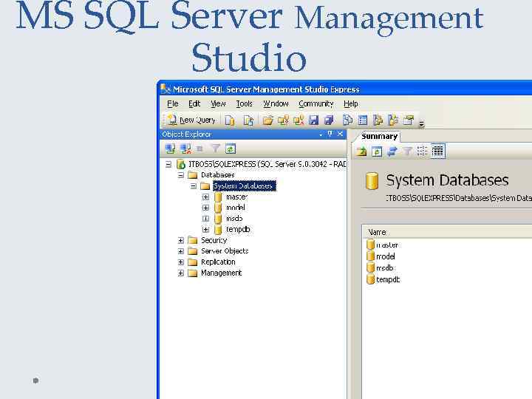
Task: Click the Name column header in Summary
Action: (446, 232)
